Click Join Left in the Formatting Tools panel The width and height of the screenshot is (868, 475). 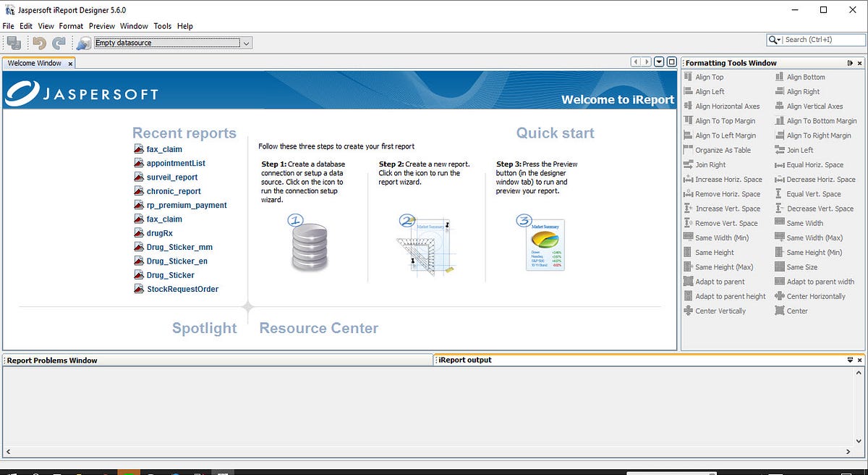pyautogui.click(x=798, y=150)
